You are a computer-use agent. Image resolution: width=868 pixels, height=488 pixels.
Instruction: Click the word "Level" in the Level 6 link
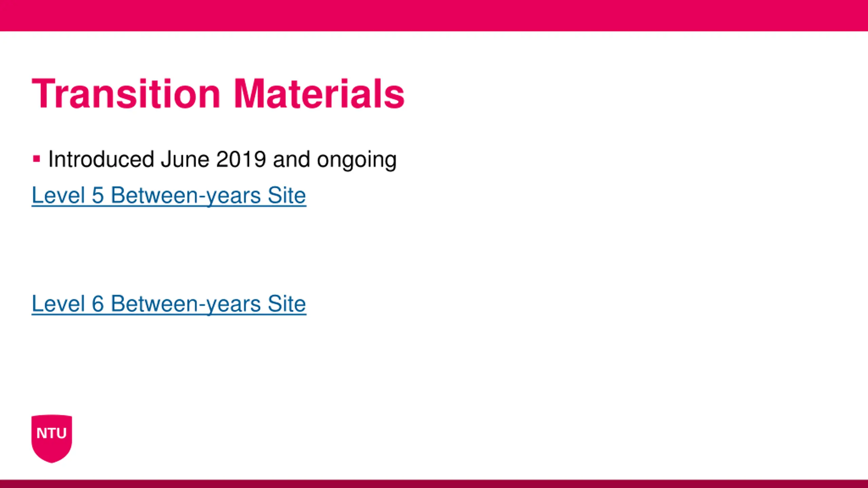[58, 304]
